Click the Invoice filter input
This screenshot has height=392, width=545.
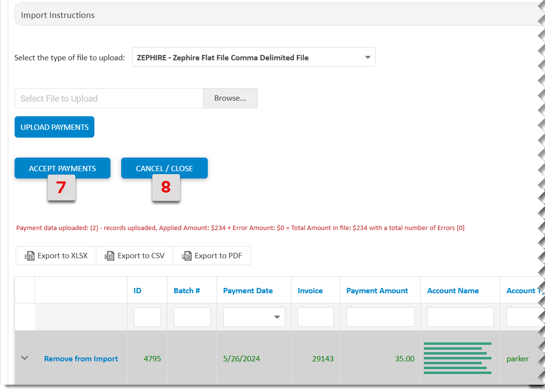315,317
